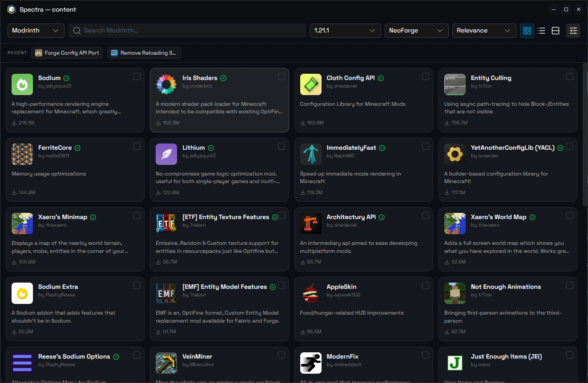The width and height of the screenshot is (588, 383).
Task: Click the Xaero's World Map icon
Action: tap(455, 223)
